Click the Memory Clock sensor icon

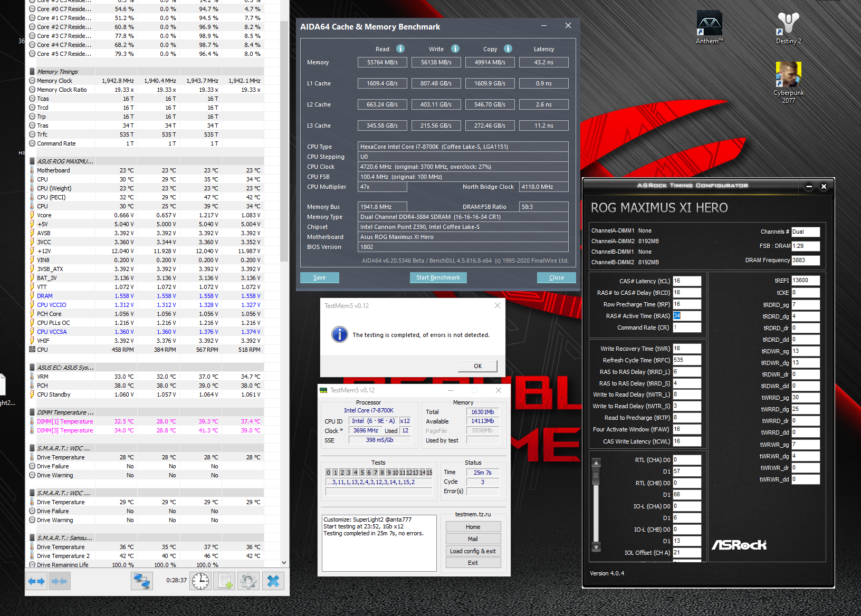click(32, 81)
